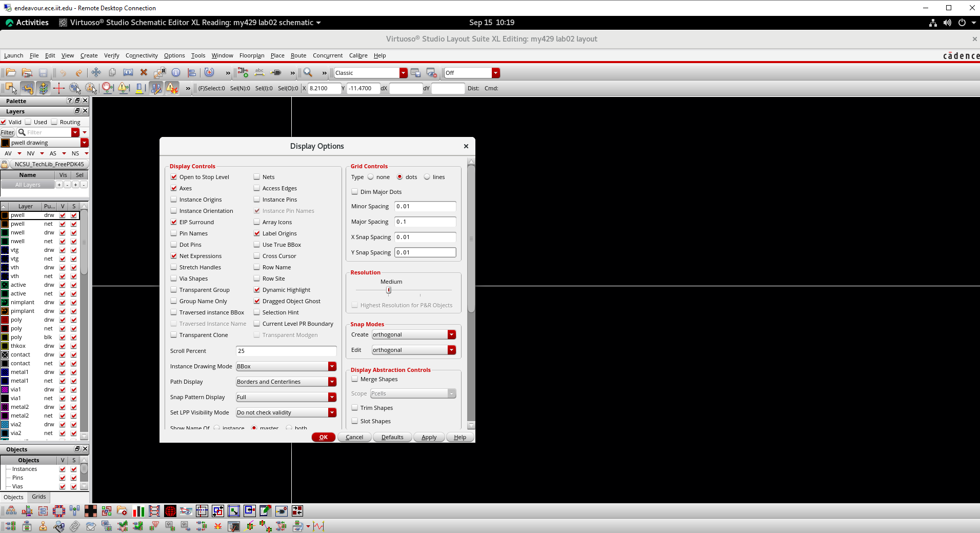Open the Instance Drawing Mode dropdown
The width and height of the screenshot is (980, 533).
tap(286, 366)
